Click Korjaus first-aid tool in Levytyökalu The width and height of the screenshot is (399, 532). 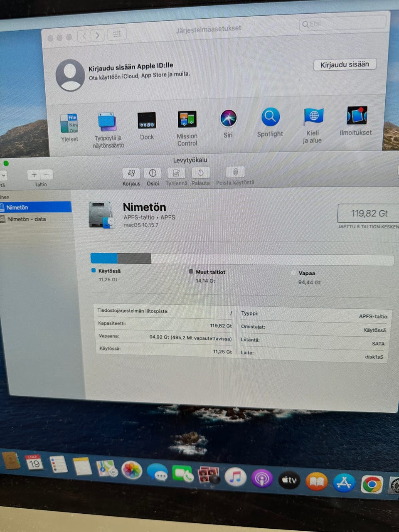131,173
